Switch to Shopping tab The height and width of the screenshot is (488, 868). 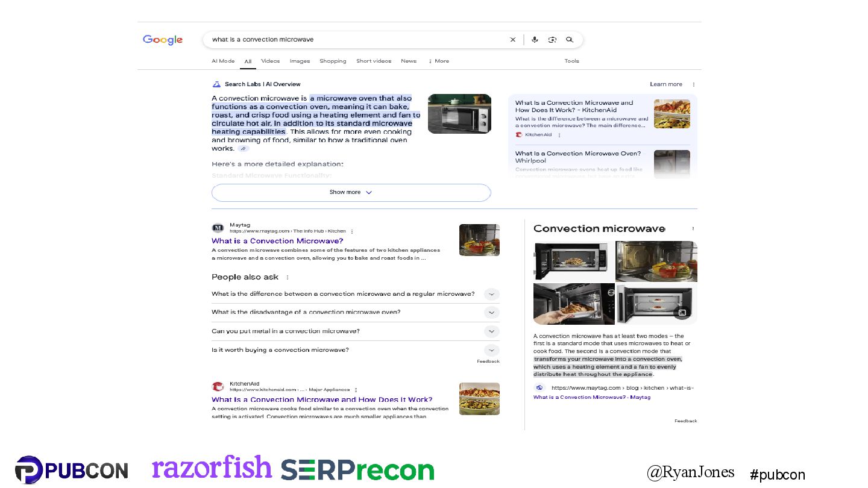pyautogui.click(x=333, y=61)
